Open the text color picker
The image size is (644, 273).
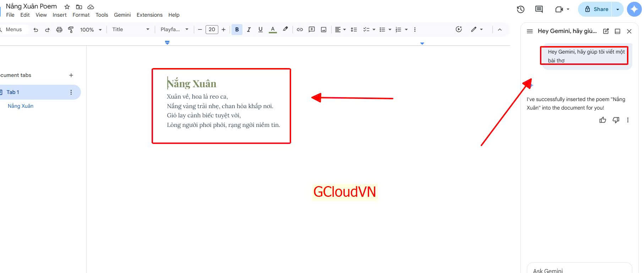[273, 30]
